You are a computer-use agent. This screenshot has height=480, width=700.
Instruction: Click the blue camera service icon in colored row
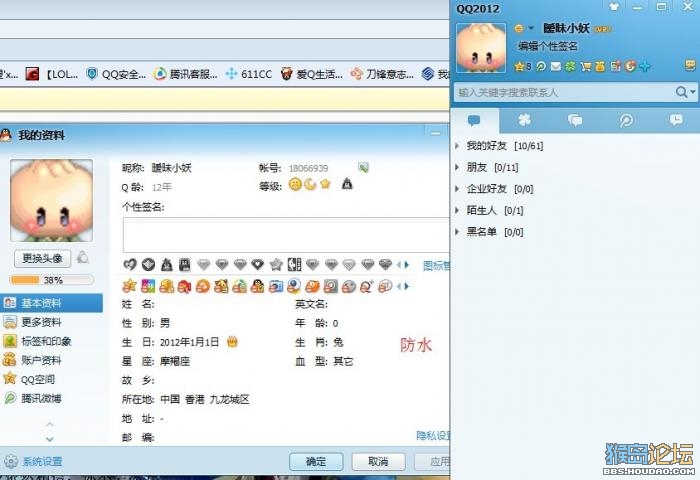276,286
